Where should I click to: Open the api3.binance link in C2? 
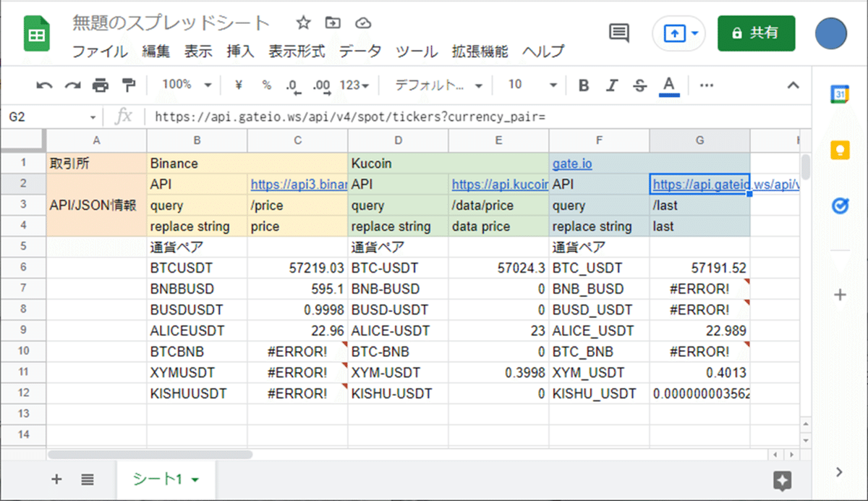(x=299, y=185)
